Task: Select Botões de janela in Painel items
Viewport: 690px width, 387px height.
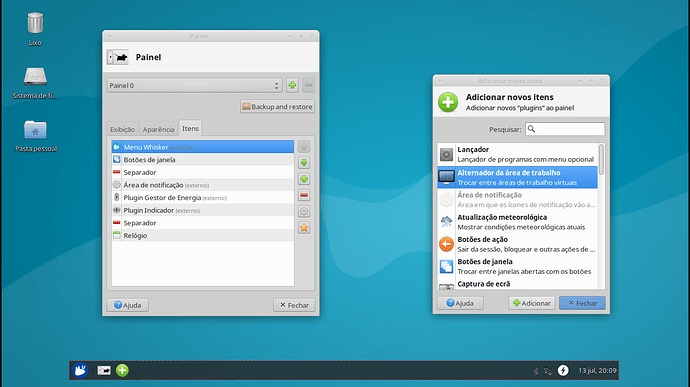Action: [203, 159]
